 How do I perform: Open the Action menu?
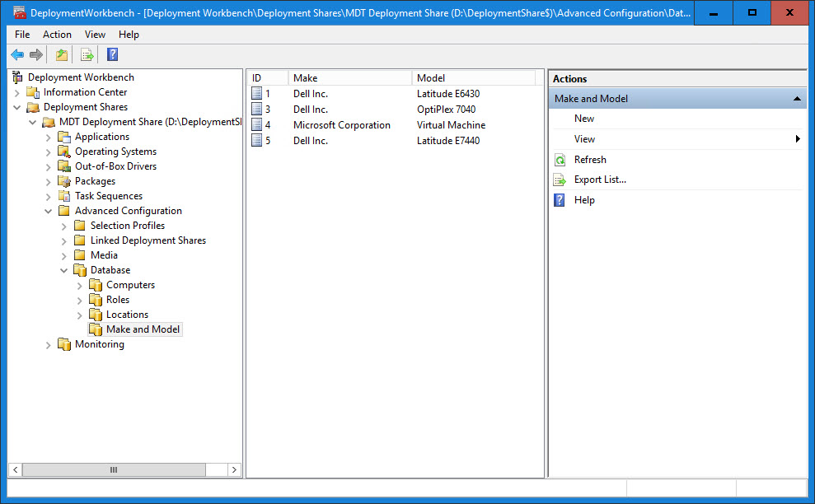point(57,35)
